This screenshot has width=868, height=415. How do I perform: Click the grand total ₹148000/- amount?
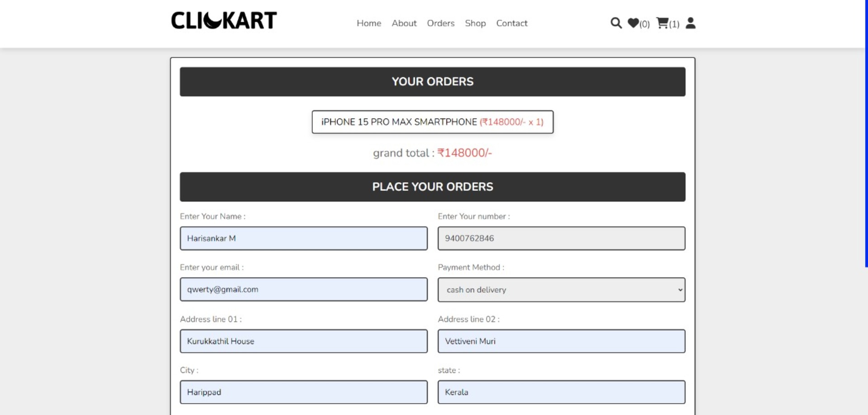point(464,153)
